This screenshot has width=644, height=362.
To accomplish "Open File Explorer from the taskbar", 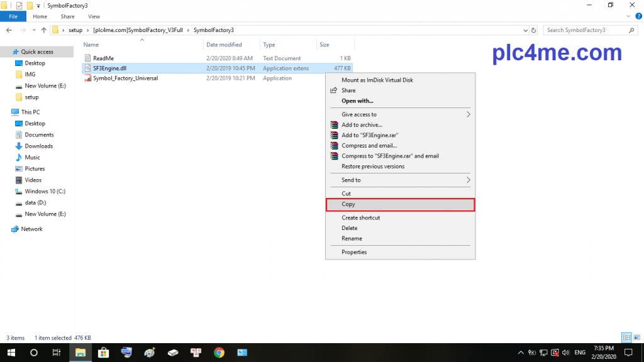I will pyautogui.click(x=80, y=353).
